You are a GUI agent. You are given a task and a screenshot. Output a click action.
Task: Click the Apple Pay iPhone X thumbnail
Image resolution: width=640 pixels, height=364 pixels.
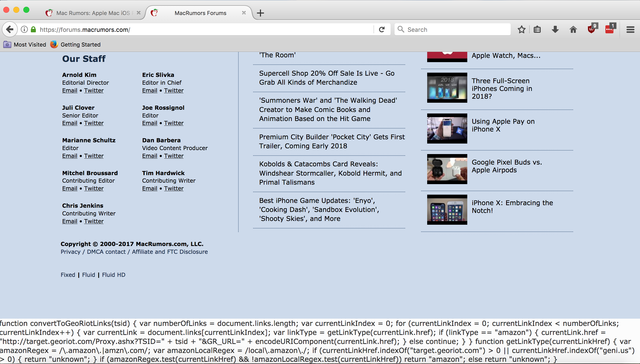[x=447, y=129]
